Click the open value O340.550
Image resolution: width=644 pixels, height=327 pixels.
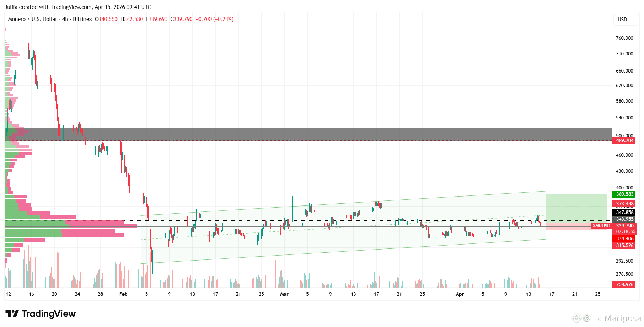pyautogui.click(x=106, y=19)
